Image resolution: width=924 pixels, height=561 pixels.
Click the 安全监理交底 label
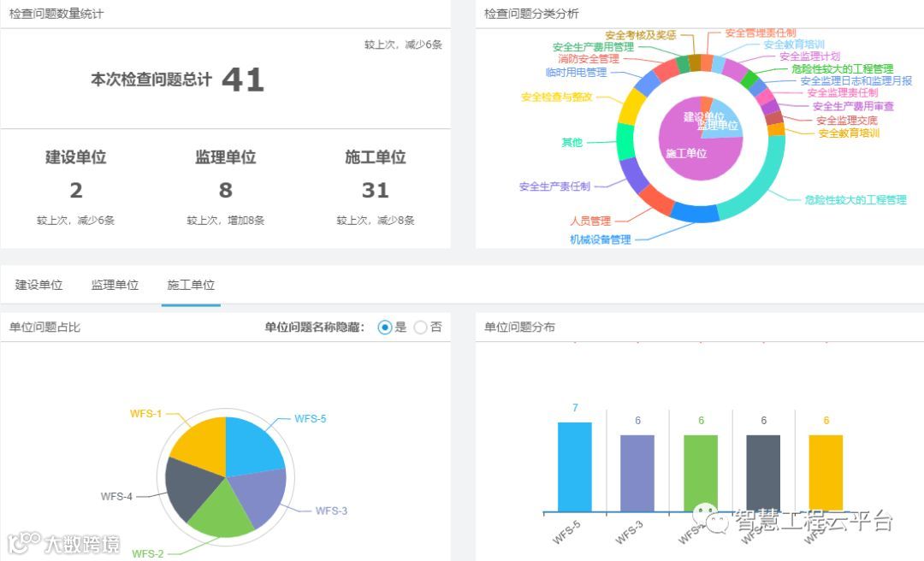pos(847,121)
